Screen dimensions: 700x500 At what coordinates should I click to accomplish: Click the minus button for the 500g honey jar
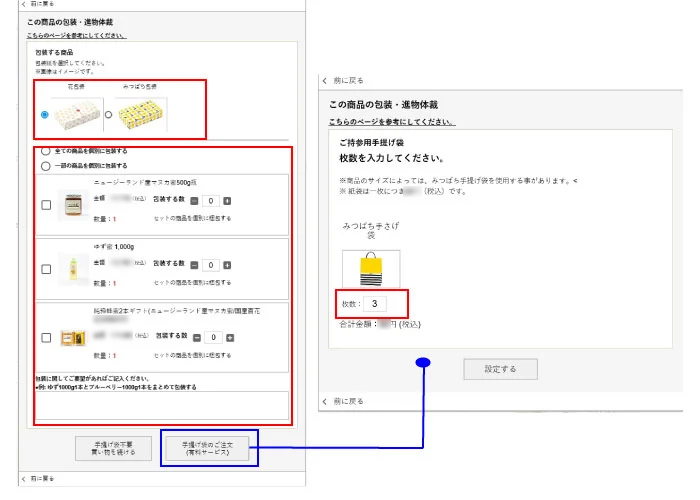click(x=194, y=200)
